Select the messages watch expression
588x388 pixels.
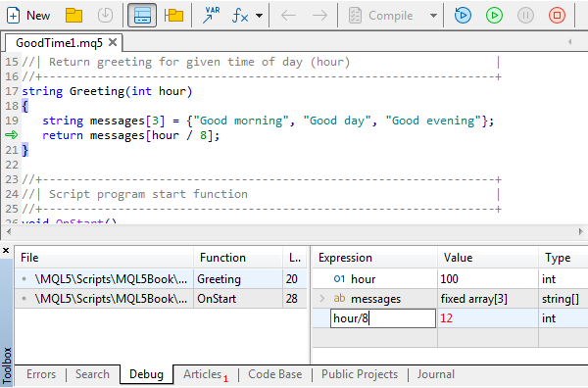[x=375, y=299]
